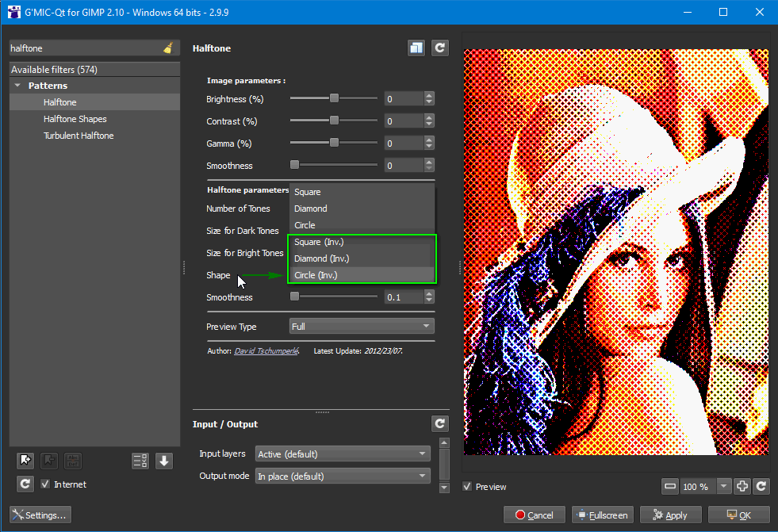This screenshot has height=532, width=778.
Task: Click the rename fave icon
Action: pyautogui.click(x=73, y=461)
